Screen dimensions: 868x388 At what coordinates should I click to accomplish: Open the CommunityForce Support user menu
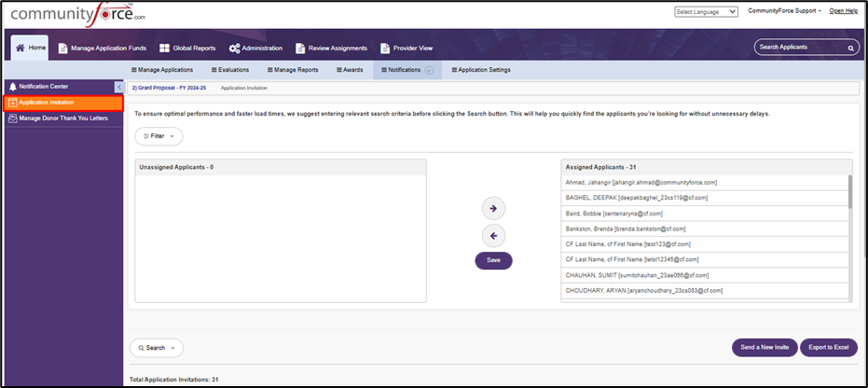[784, 11]
